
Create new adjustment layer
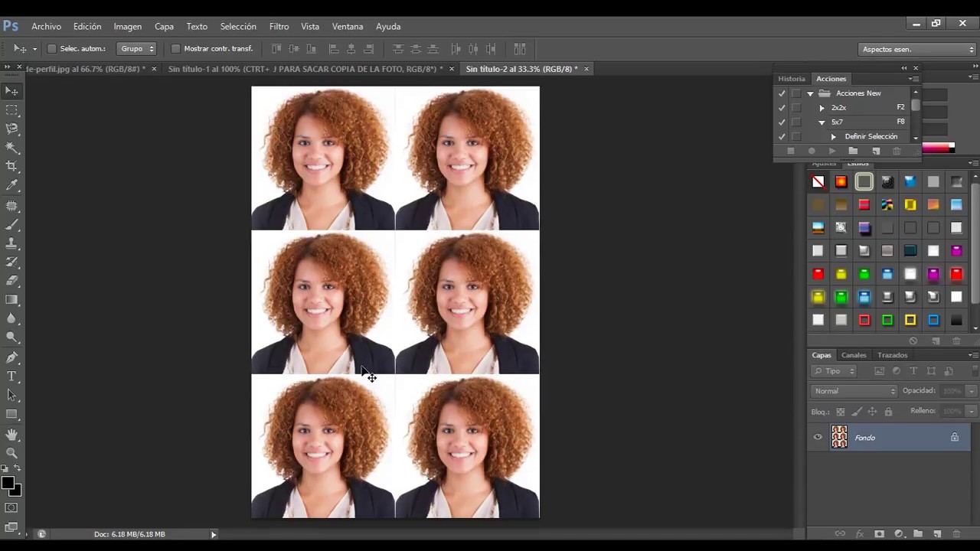pyautogui.click(x=899, y=533)
